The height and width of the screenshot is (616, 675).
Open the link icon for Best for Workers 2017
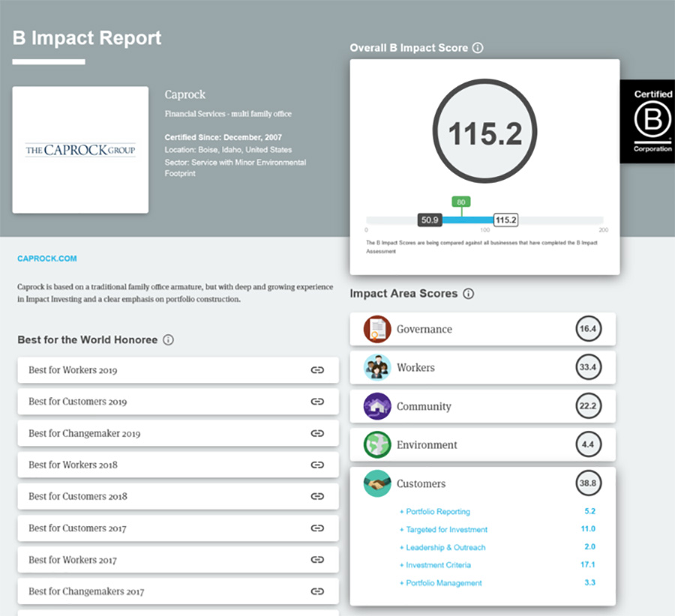[x=317, y=560]
